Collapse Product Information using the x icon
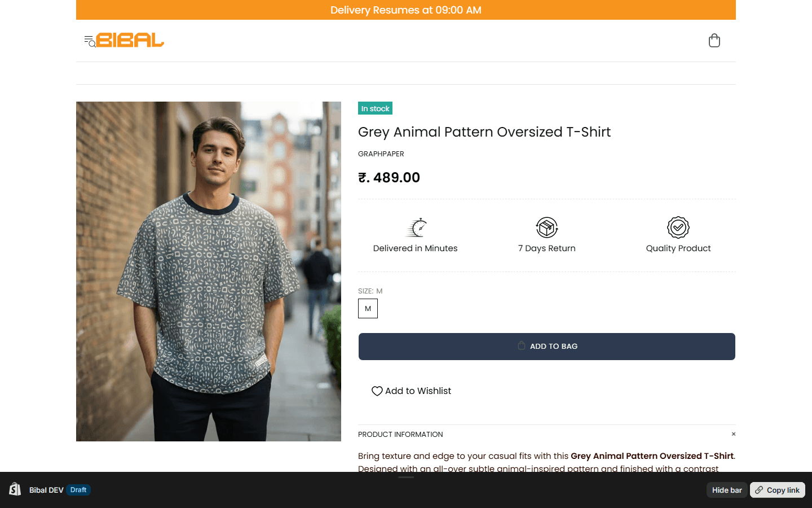The image size is (812, 508). (733, 434)
